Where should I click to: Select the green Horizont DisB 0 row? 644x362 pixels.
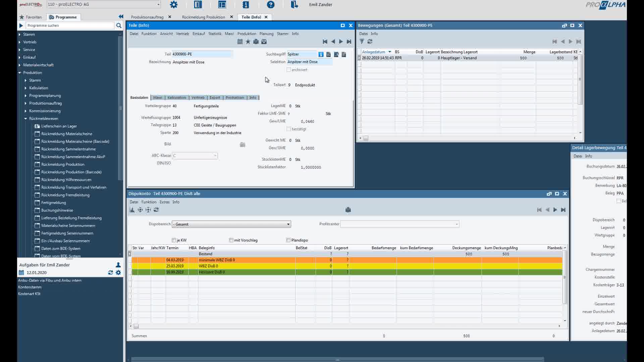346,272
